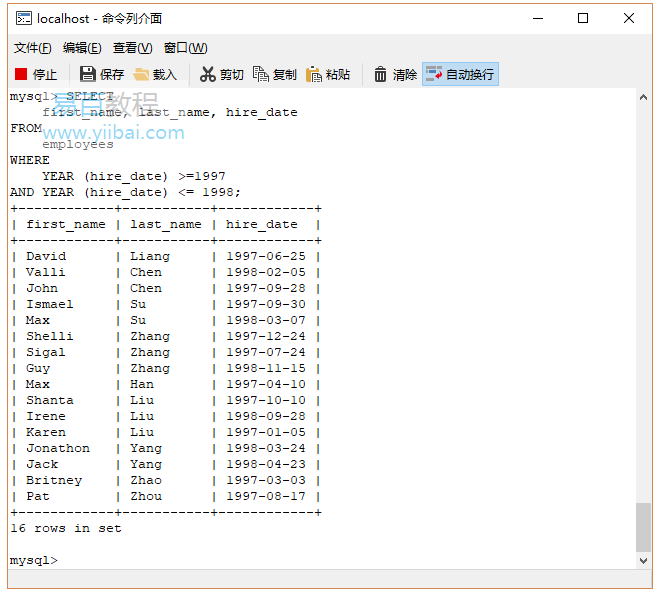This screenshot has height=593, width=660.
Task: Click the red Stop (停止) toolbar button
Action: pyautogui.click(x=36, y=74)
